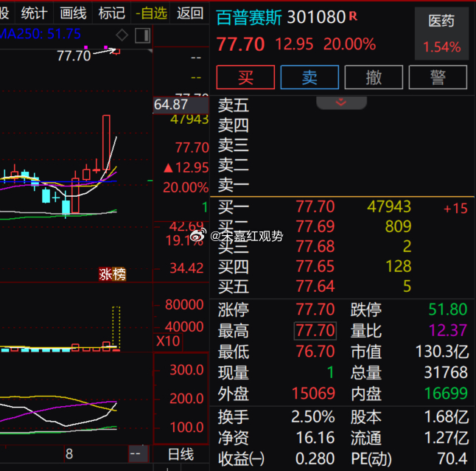Click the -- box beside 日线

point(138,454)
